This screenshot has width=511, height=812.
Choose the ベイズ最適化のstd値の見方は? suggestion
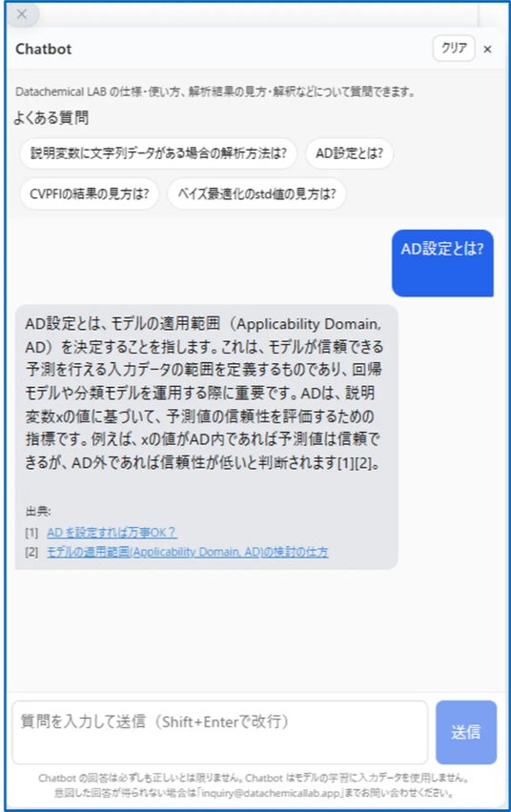[256, 193]
